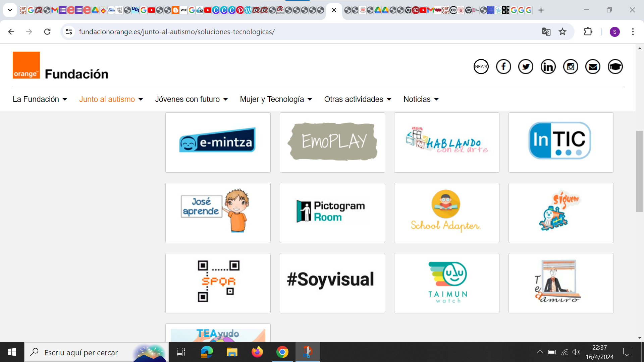The width and height of the screenshot is (644, 362).
Task: Click the email envelope icon
Action: tap(593, 67)
